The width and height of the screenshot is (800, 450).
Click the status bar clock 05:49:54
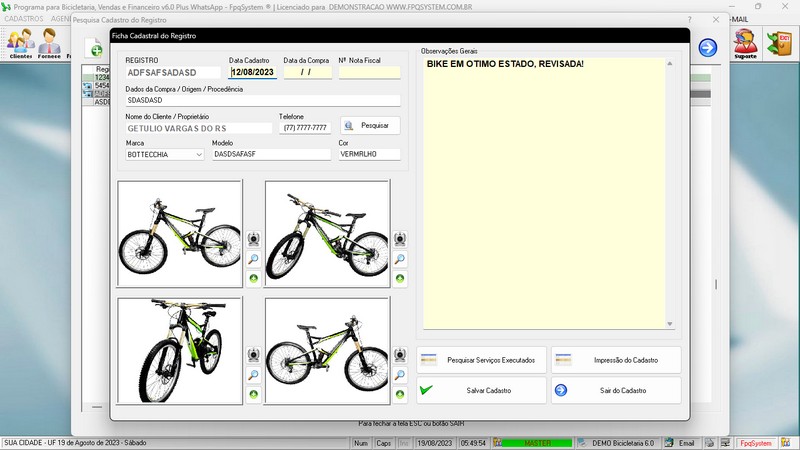click(x=473, y=443)
